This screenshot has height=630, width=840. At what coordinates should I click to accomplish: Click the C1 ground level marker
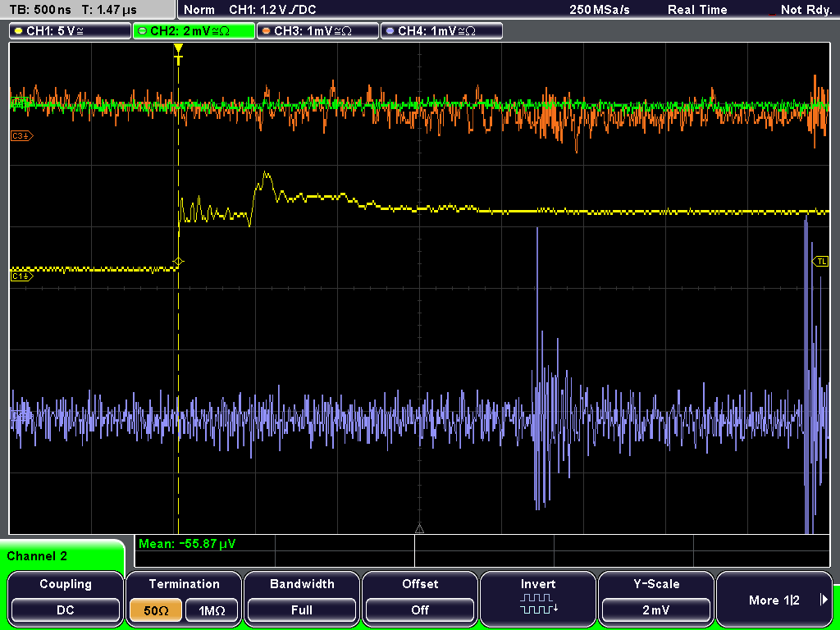pyautogui.click(x=22, y=276)
